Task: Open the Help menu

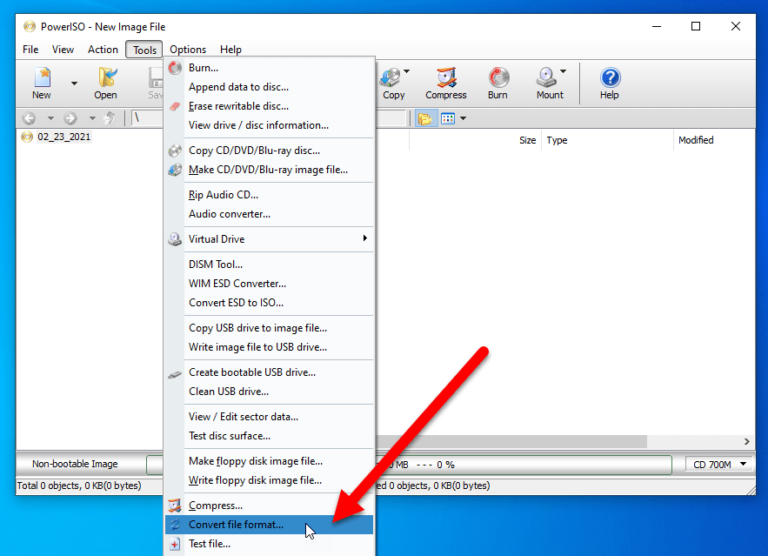Action: tap(231, 49)
